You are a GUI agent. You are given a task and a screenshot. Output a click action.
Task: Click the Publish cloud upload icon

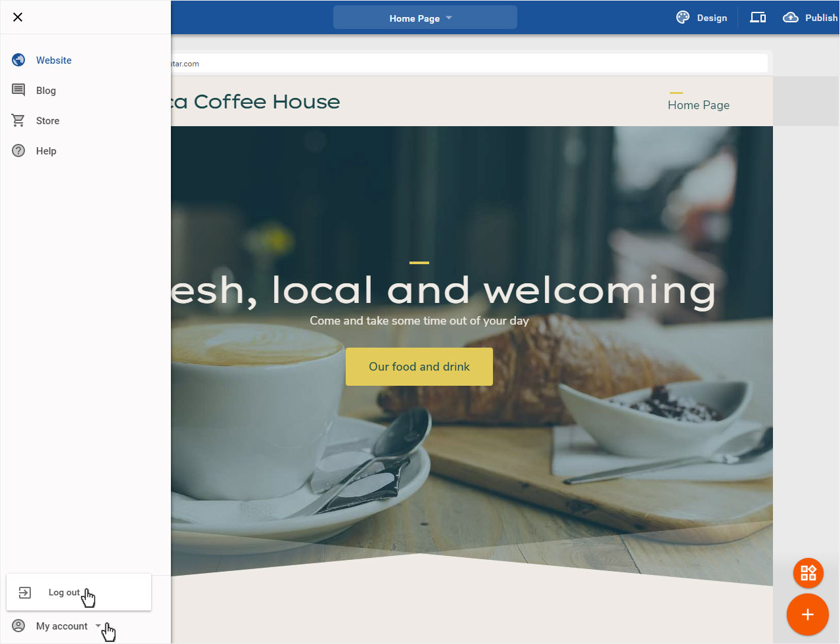(791, 18)
